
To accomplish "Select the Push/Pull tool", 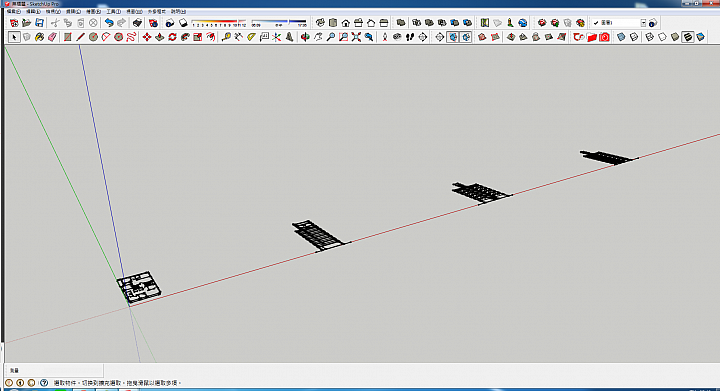I will pyautogui.click(x=160, y=37).
